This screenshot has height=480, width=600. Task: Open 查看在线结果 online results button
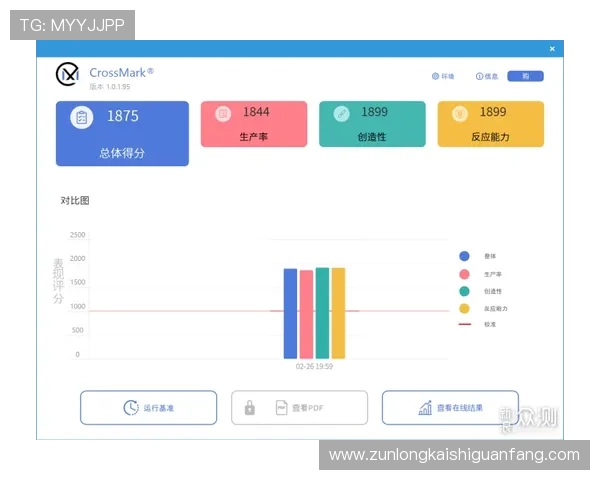click(450, 408)
